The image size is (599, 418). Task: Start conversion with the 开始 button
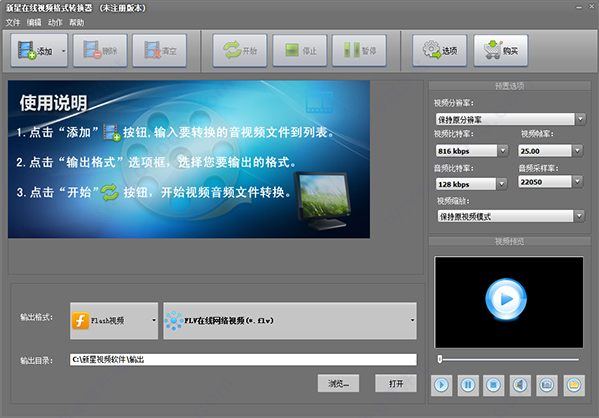[240, 50]
